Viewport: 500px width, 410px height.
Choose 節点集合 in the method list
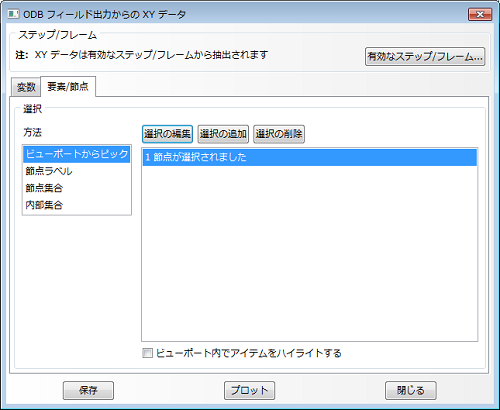click(x=77, y=188)
